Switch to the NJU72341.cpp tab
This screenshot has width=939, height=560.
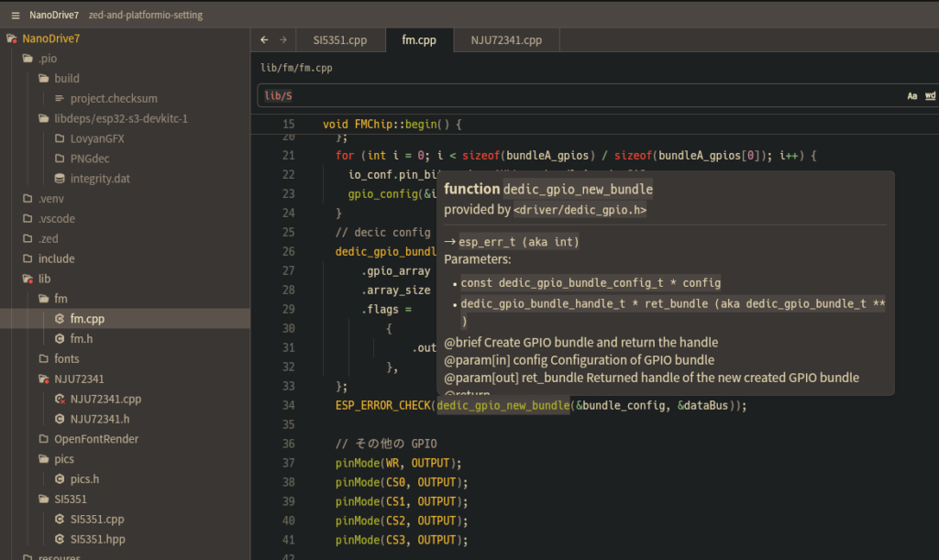[506, 40]
